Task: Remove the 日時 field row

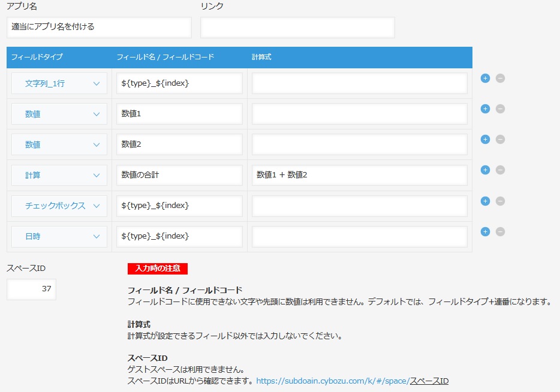Action: [x=500, y=231]
